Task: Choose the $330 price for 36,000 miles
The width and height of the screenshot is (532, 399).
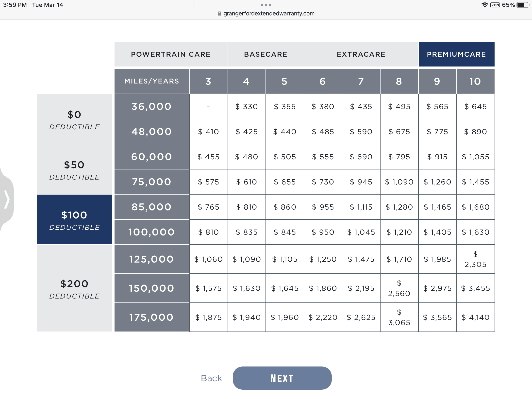Action: [247, 107]
